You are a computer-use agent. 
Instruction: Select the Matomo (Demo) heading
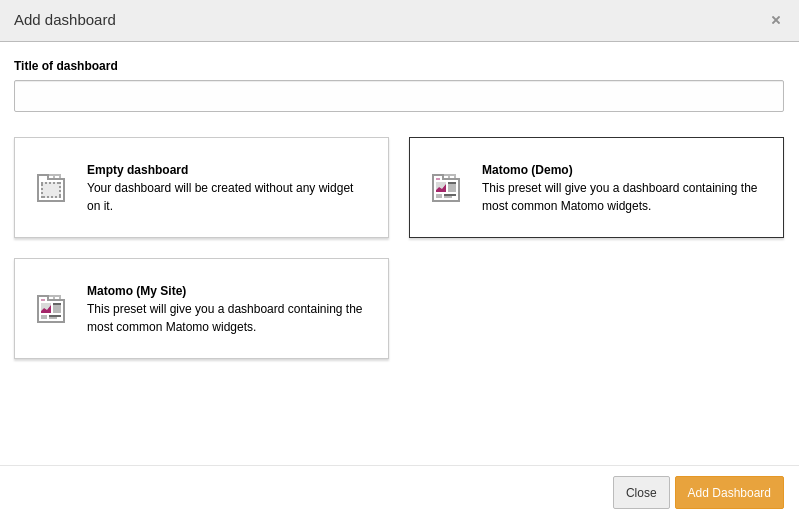pos(527,170)
